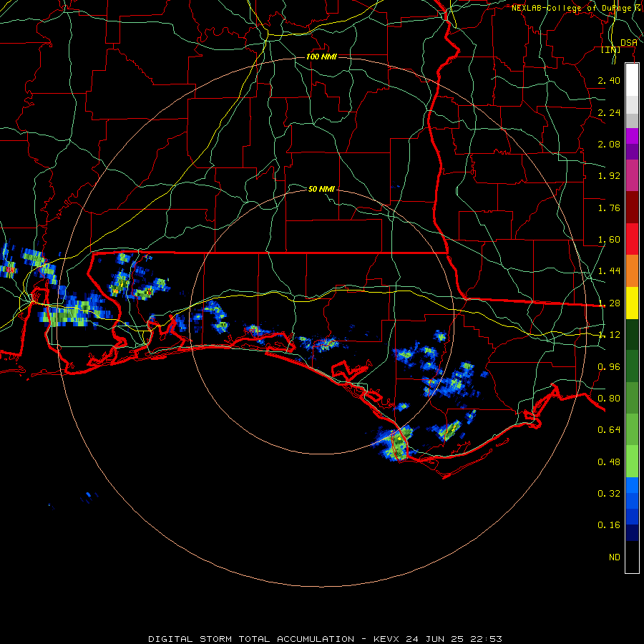
Task: Click the 0.48 legend value
Action: pyautogui.click(x=609, y=462)
